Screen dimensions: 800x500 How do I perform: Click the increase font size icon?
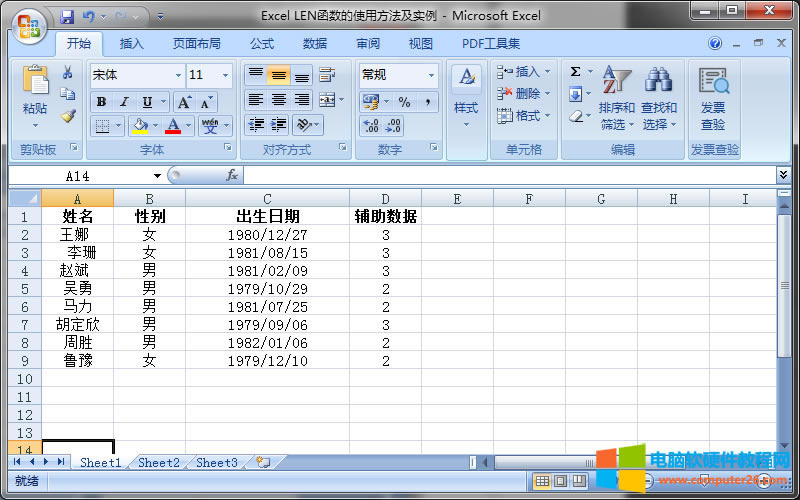click(184, 102)
